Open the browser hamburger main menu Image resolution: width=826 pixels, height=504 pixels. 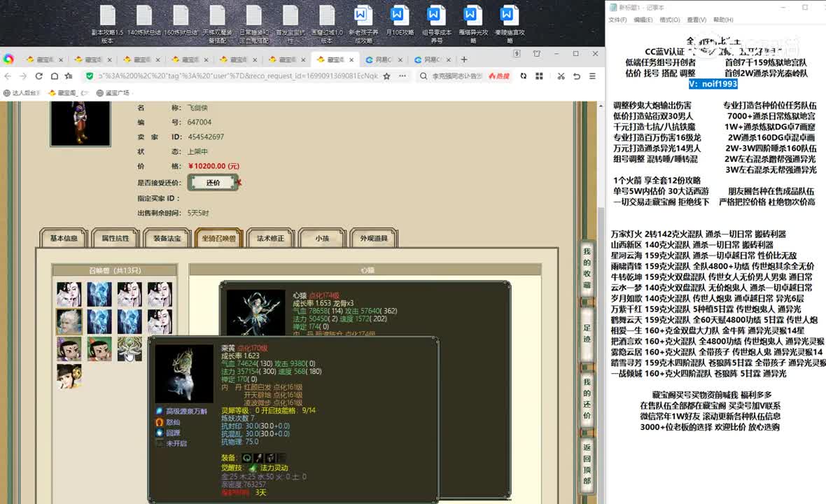(x=593, y=76)
